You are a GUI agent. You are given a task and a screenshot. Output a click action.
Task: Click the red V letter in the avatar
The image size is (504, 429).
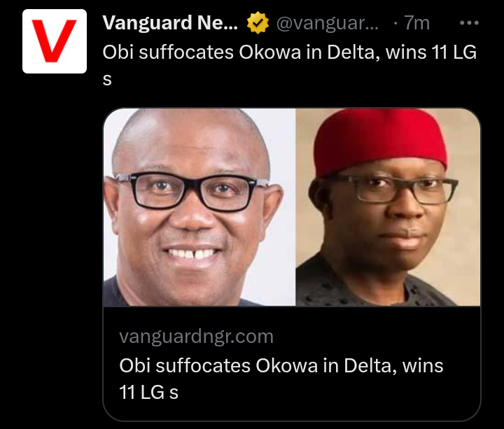pyautogui.click(x=55, y=41)
